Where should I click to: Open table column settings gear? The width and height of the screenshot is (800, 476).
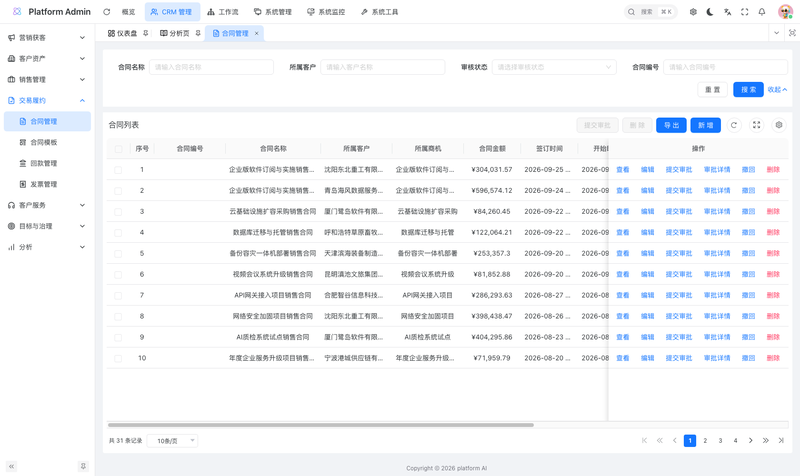[779, 125]
